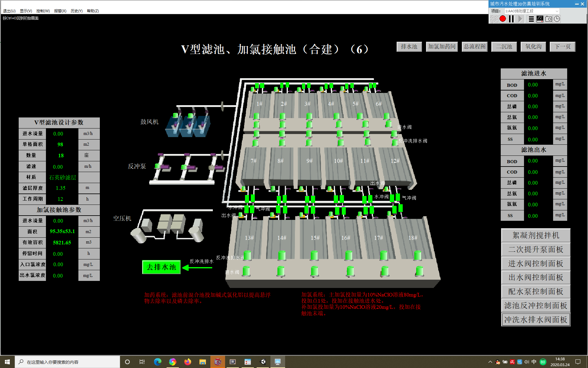Click the lightning bolt icon
This screenshot has width=588, height=368.
coord(494,19)
